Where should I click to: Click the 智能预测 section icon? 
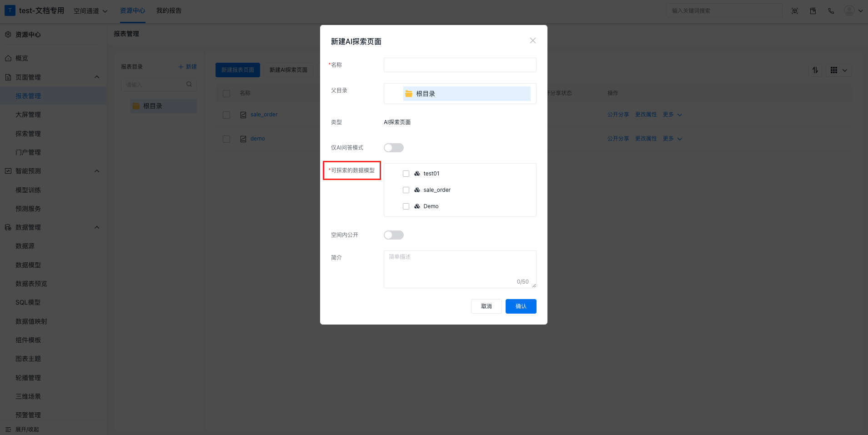pyautogui.click(x=8, y=171)
